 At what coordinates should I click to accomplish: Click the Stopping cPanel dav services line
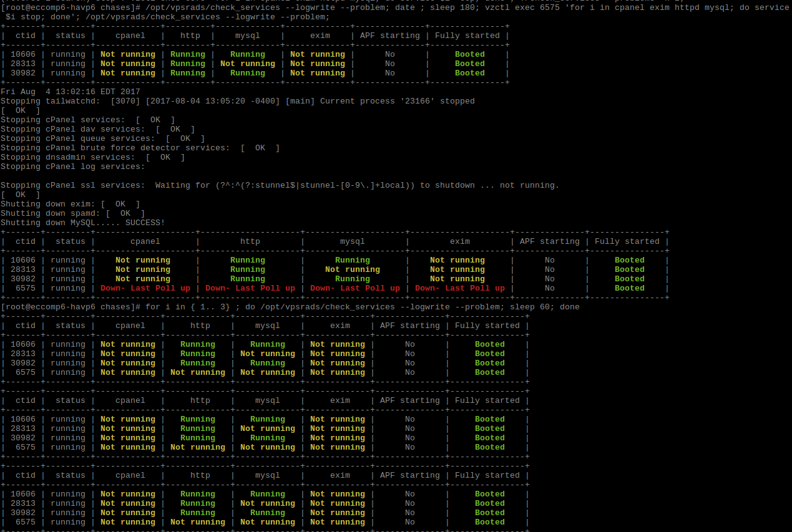tap(97, 129)
